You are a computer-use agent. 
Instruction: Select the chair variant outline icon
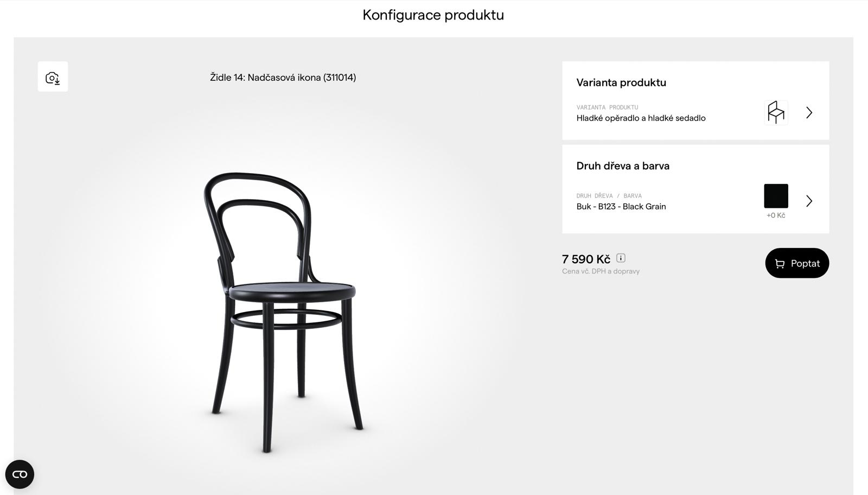click(x=776, y=112)
